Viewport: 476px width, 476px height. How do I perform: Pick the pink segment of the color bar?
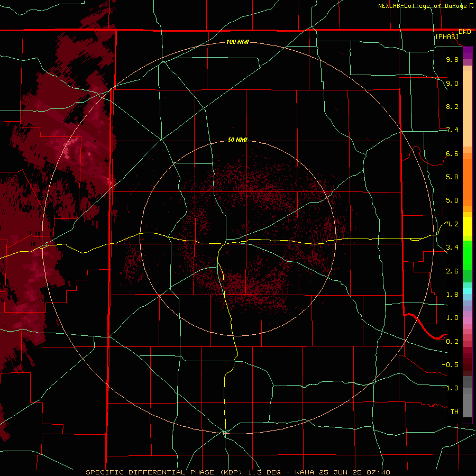pos(467,321)
